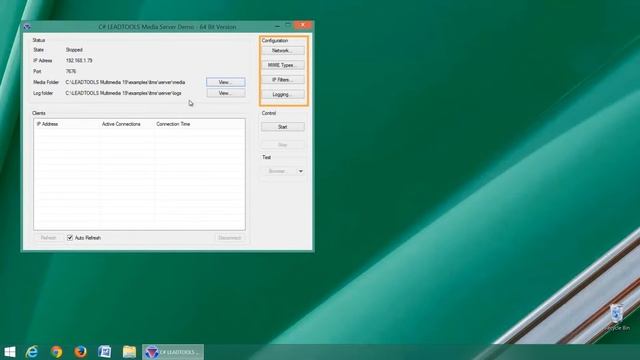Open File Explorer from taskbar
This screenshot has height=360, width=640.
click(129, 352)
